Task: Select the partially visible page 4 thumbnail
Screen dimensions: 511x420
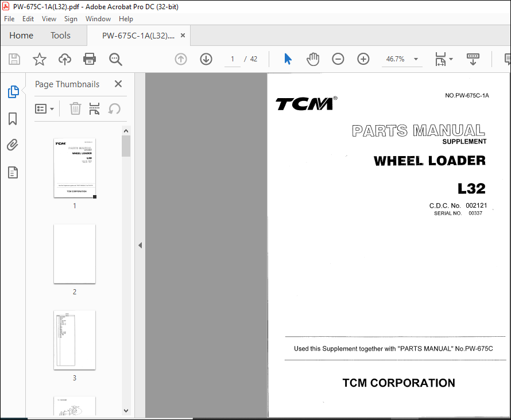Action: point(75,406)
